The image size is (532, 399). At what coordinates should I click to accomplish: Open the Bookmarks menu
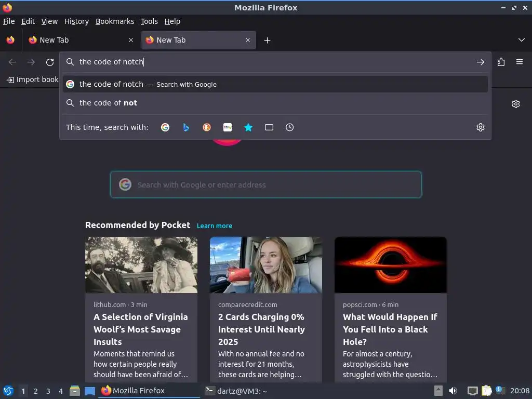click(115, 21)
